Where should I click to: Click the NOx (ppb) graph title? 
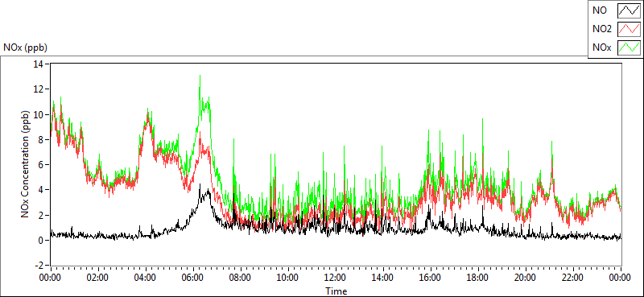point(25,47)
